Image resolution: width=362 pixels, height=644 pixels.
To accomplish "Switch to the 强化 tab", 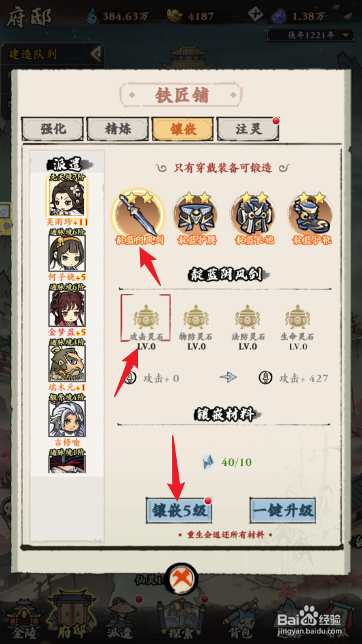I will [52, 129].
